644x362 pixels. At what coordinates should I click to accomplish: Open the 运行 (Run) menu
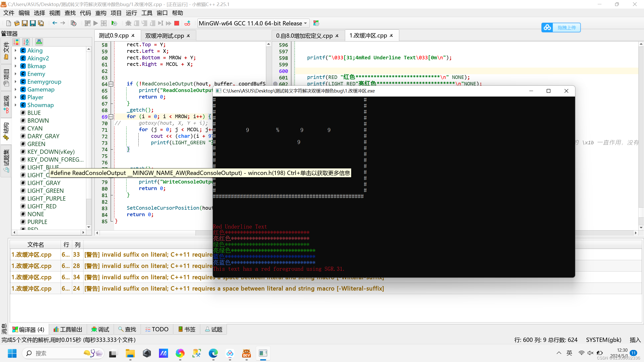131,13
